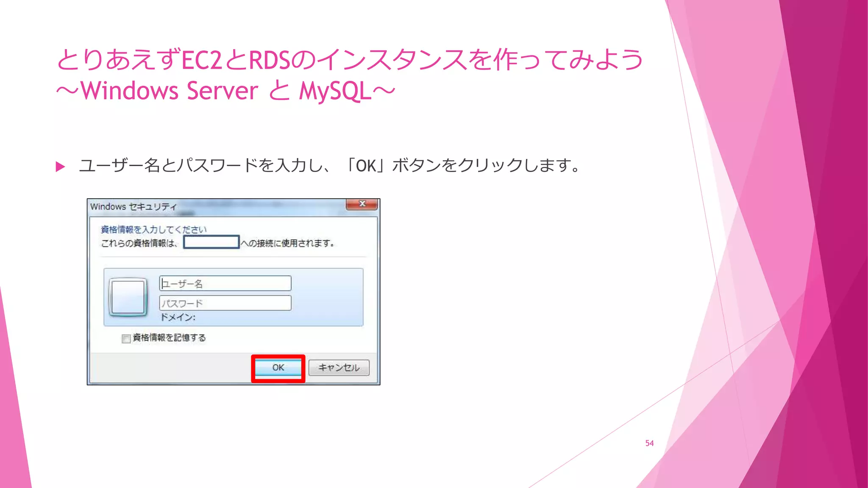Click the キャンセル button
This screenshot has height=488, width=868.
339,368
